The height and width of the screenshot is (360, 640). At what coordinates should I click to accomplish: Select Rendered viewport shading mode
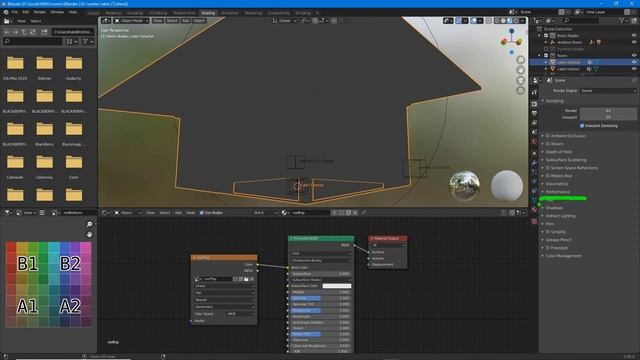(x=516, y=20)
